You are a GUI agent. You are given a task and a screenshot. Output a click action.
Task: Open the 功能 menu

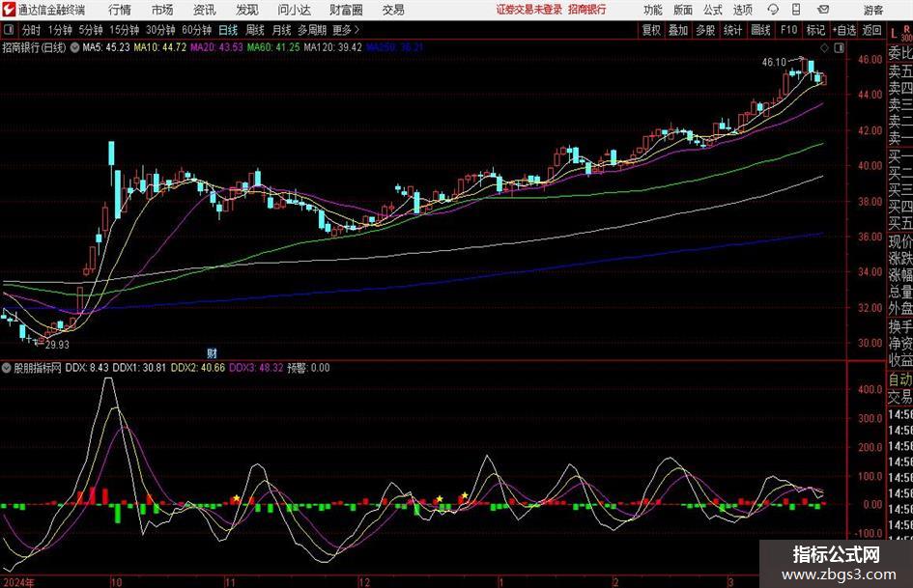[x=653, y=10]
